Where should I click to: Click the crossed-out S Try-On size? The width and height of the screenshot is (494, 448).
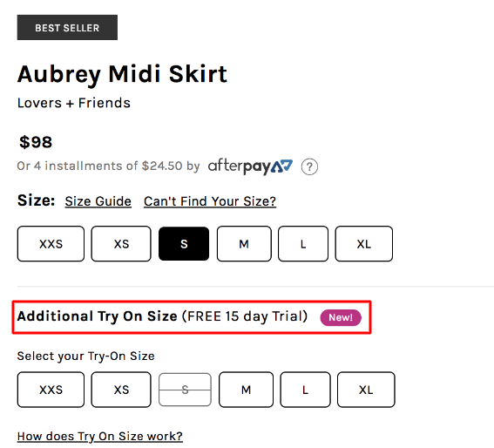coord(185,390)
